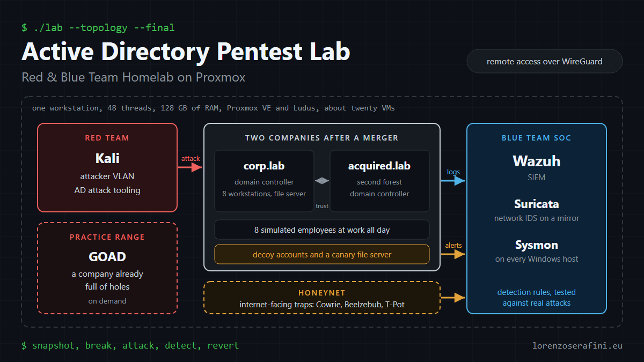Click the 'attack' arrow label
Image resolution: width=644 pixels, height=362 pixels.
(x=191, y=158)
